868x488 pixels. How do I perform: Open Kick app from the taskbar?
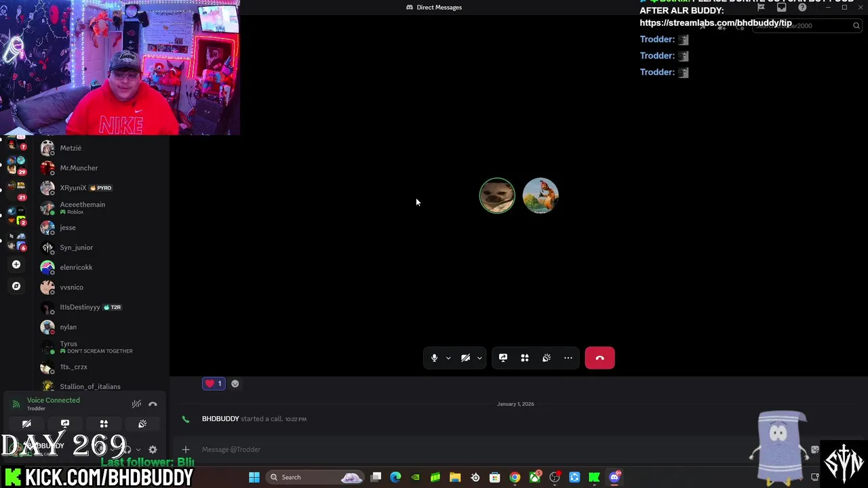595,477
